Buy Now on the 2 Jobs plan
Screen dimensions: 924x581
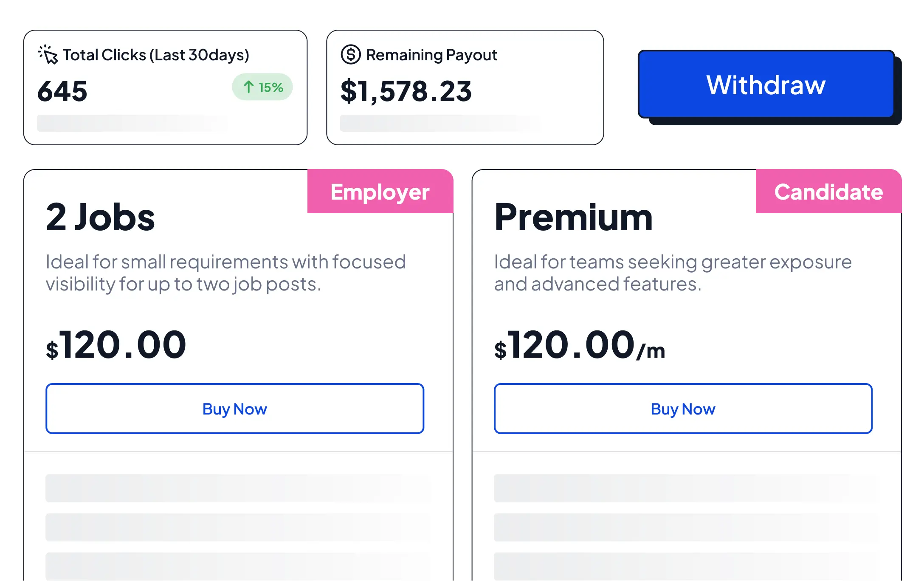(234, 409)
